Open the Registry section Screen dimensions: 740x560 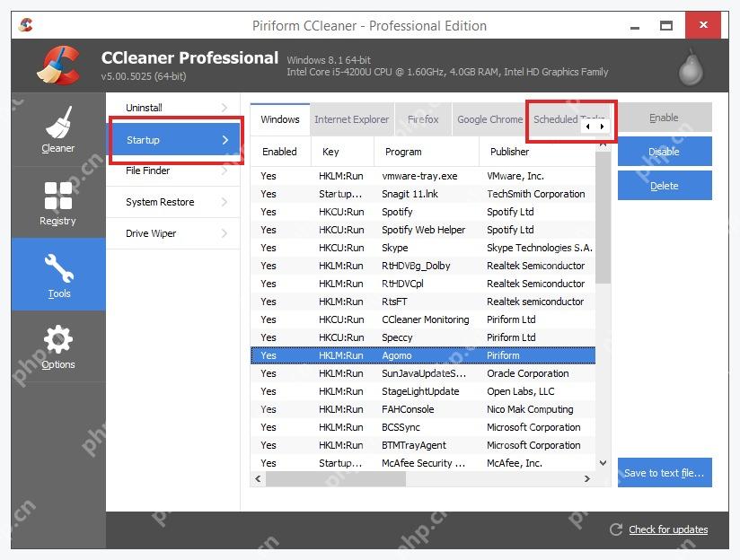tap(58, 203)
